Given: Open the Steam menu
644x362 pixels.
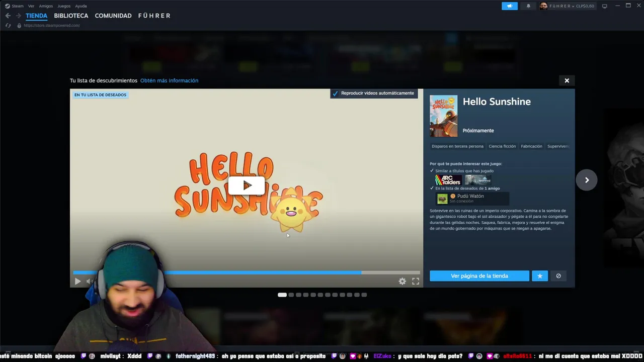Looking at the screenshot, I should 18,6.
